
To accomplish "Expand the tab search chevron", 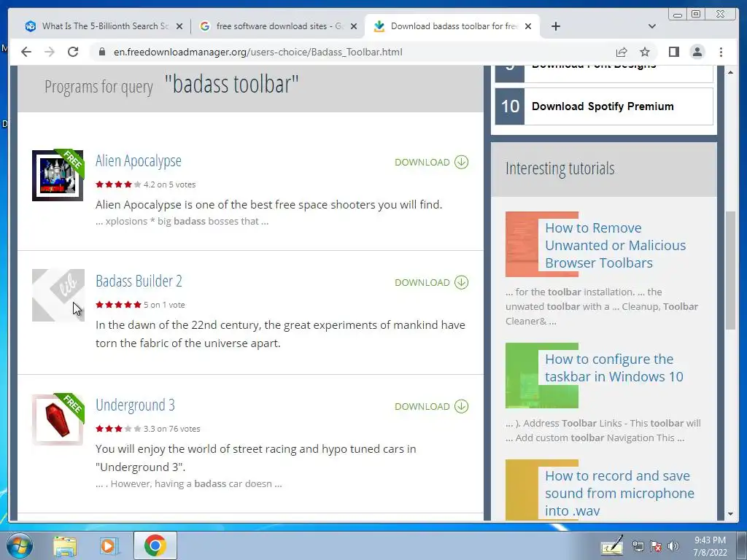I will 652,26.
